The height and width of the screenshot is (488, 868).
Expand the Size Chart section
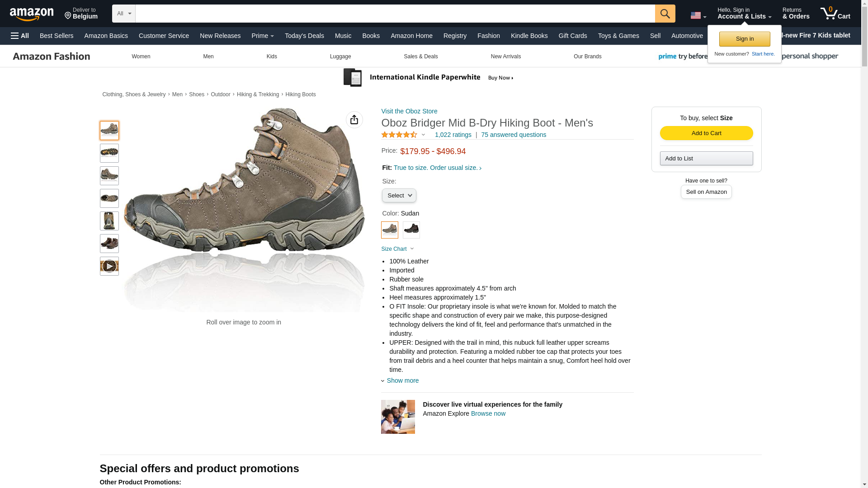point(397,249)
